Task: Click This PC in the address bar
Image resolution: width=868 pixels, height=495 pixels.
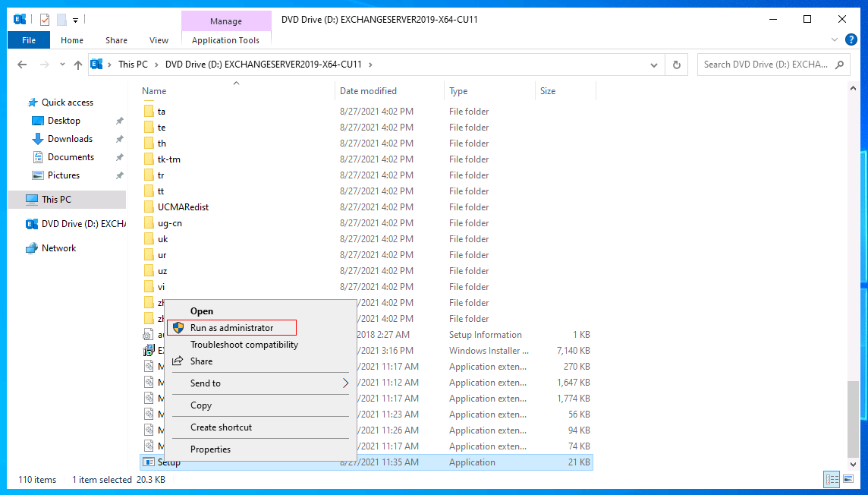Action: [133, 65]
